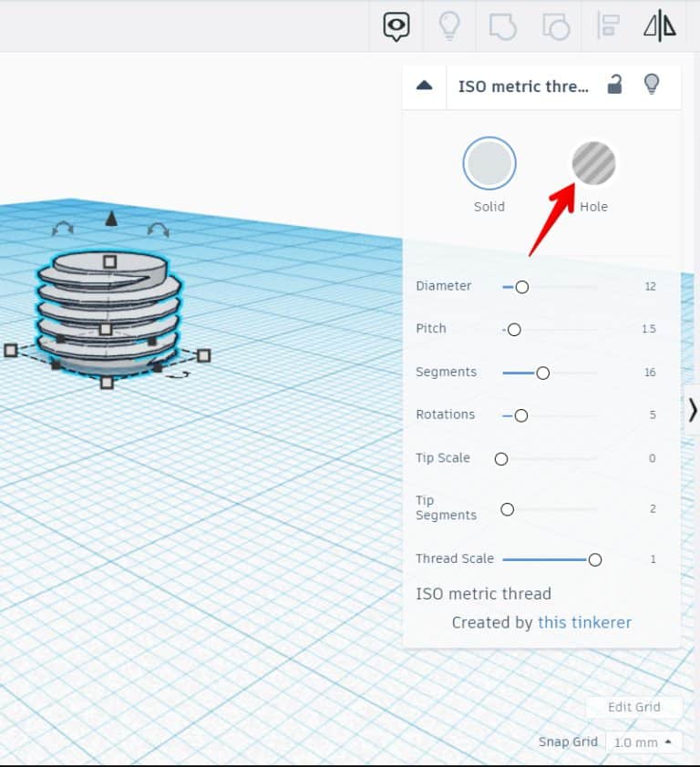Choose the Solid shape option
Image resolution: width=700 pixels, height=767 pixels.
489,163
